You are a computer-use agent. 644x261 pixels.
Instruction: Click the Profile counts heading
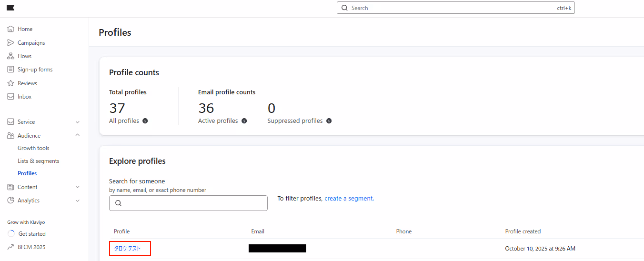pos(134,72)
